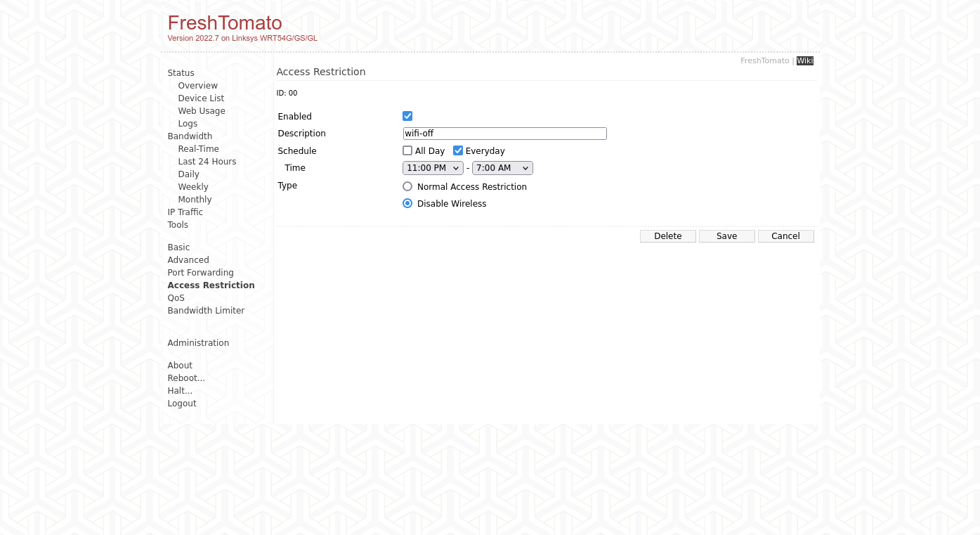Click the 'ID: 00' text
The image size is (980, 535).
coord(287,93)
